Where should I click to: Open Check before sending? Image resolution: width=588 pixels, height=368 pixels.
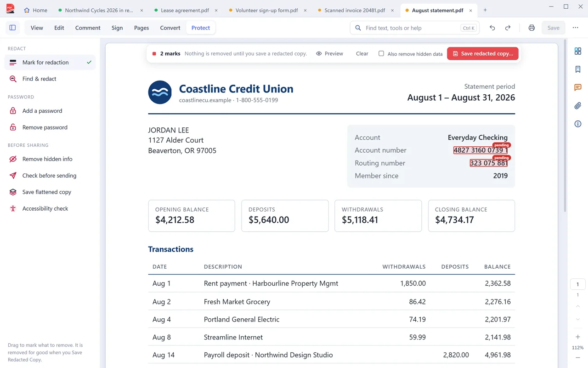[x=50, y=176]
